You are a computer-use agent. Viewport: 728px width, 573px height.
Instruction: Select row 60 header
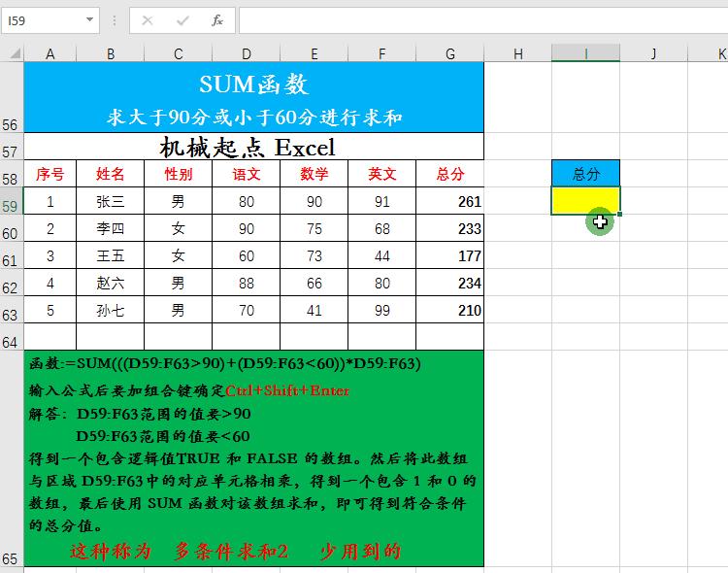tap(12, 228)
